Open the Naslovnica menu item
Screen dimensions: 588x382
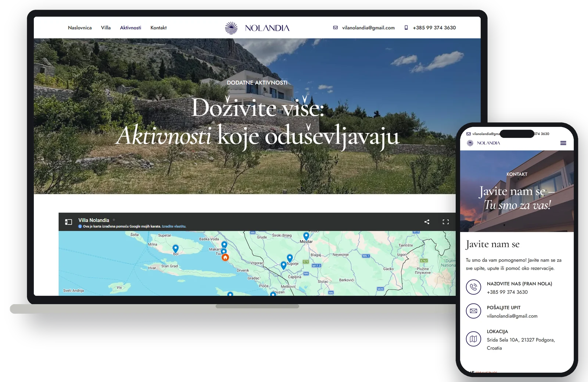pyautogui.click(x=80, y=28)
